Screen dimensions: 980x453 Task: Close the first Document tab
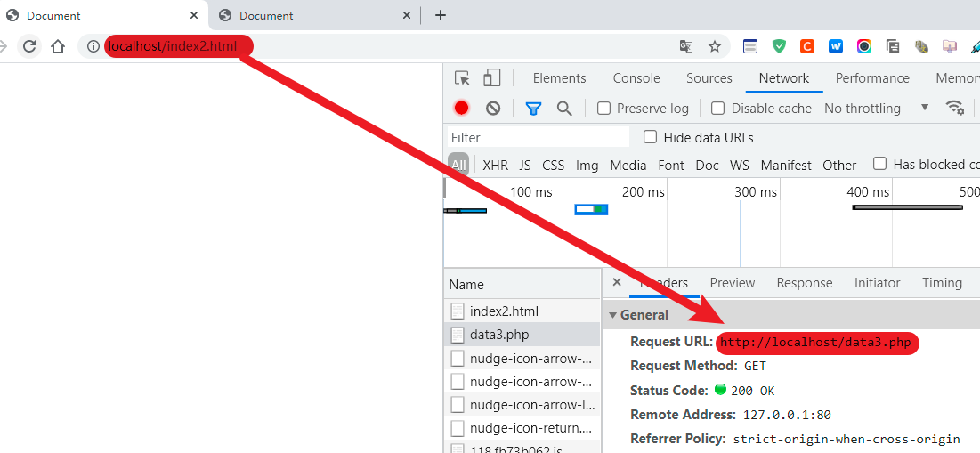(x=194, y=16)
